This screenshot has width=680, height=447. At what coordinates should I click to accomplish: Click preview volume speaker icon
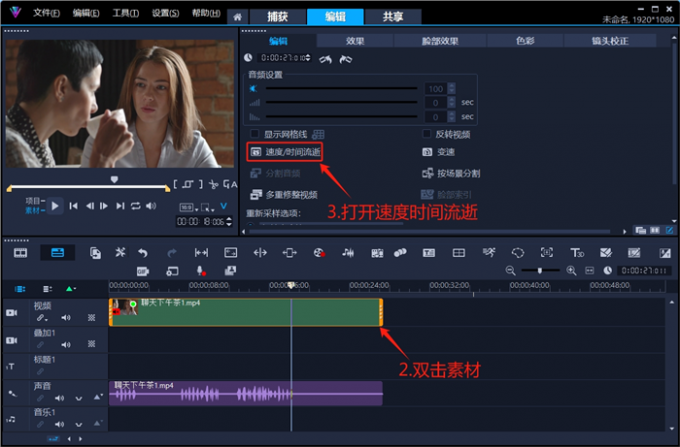(151, 206)
